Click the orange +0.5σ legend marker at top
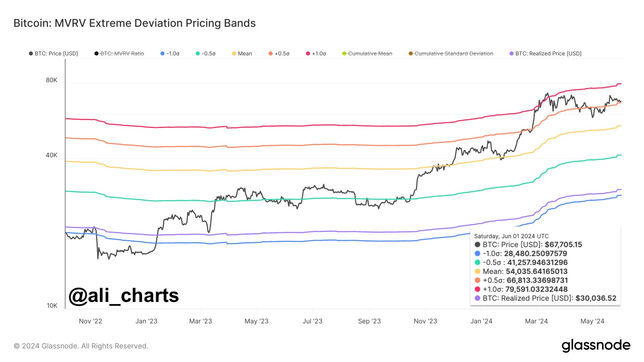644x362 pixels. 270,54
